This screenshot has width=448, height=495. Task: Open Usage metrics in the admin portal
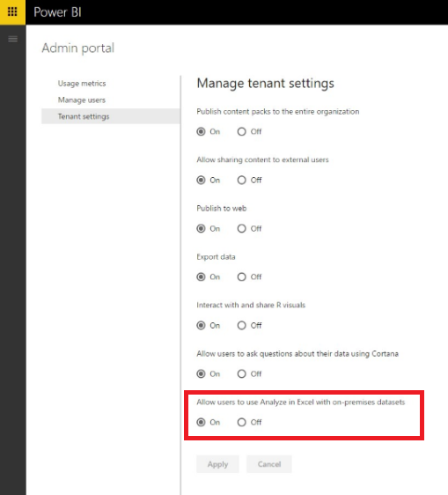tap(82, 84)
